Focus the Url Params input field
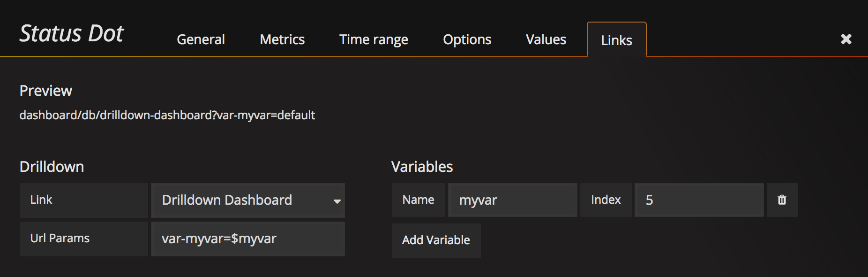 click(248, 239)
